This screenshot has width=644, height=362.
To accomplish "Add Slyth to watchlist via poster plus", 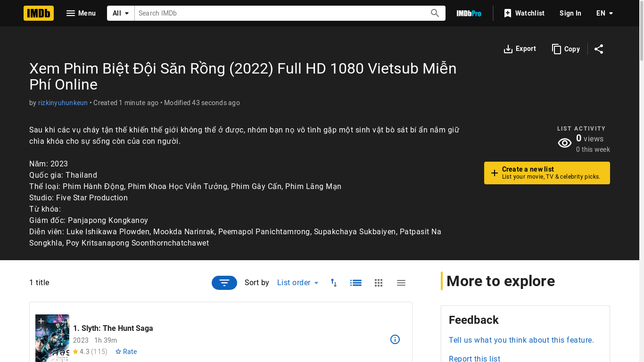I will 41,321.
